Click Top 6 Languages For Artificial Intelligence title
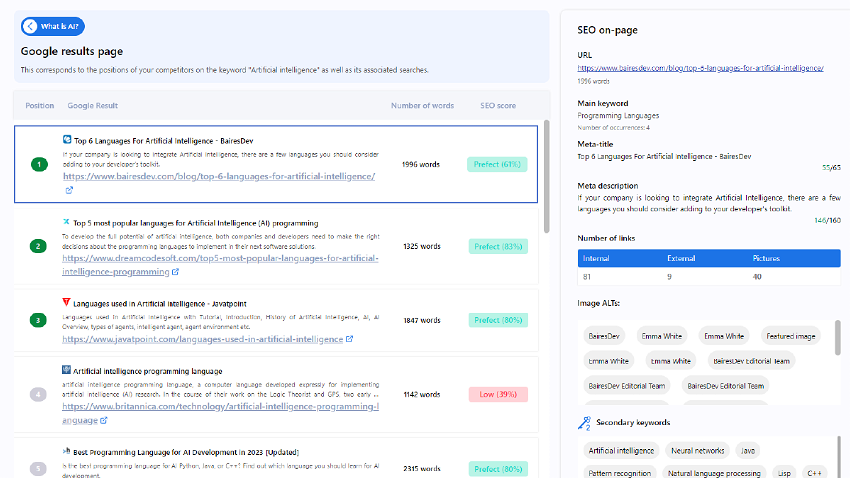850x478 pixels. coord(163,141)
